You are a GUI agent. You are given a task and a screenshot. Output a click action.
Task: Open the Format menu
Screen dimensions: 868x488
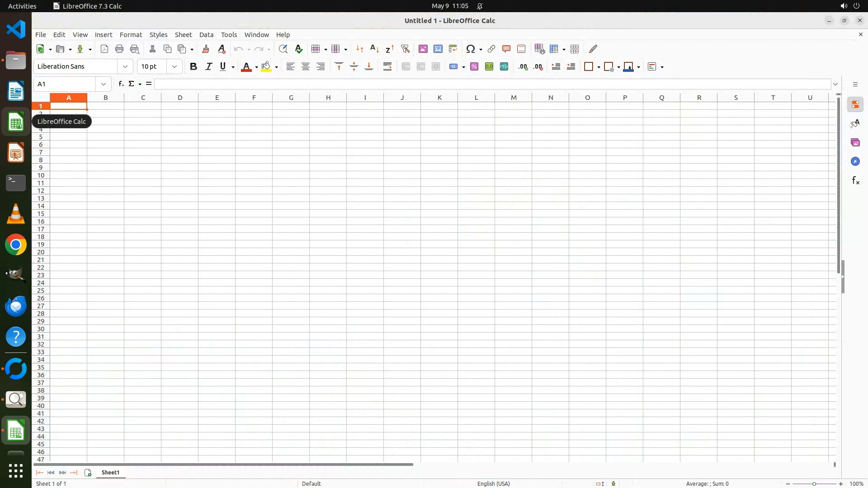point(131,35)
